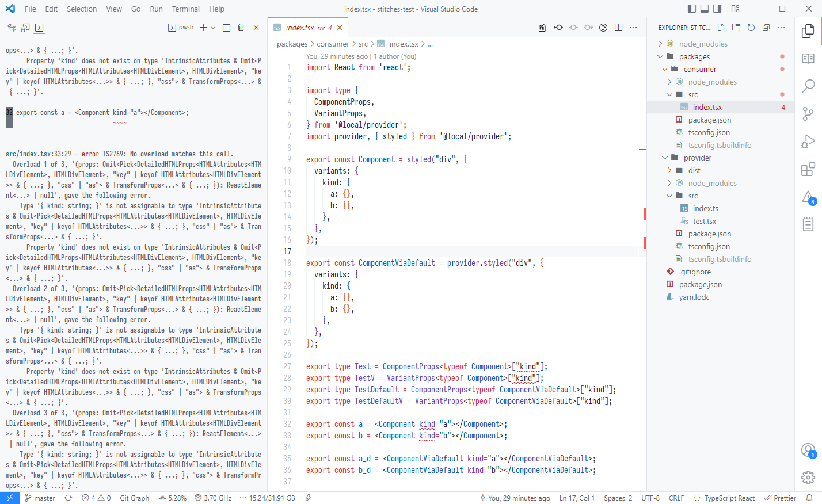Open the Terminal menu
822x504 pixels.
[x=186, y=9]
